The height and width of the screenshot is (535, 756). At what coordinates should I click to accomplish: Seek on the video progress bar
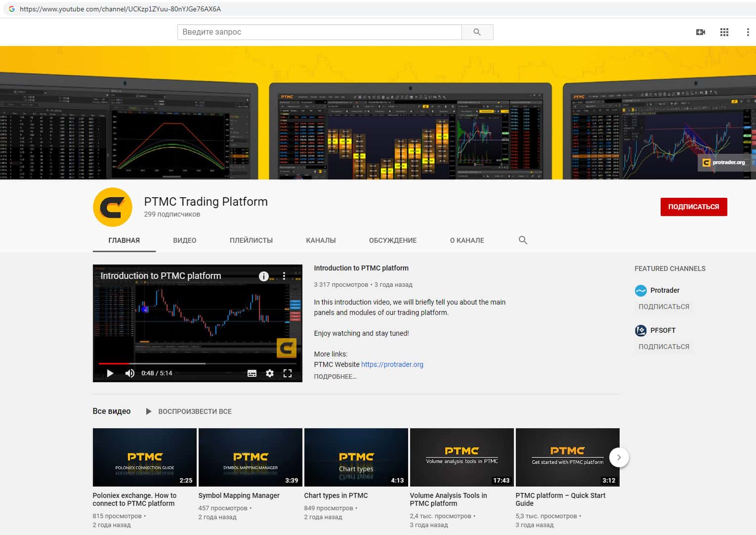[197, 363]
